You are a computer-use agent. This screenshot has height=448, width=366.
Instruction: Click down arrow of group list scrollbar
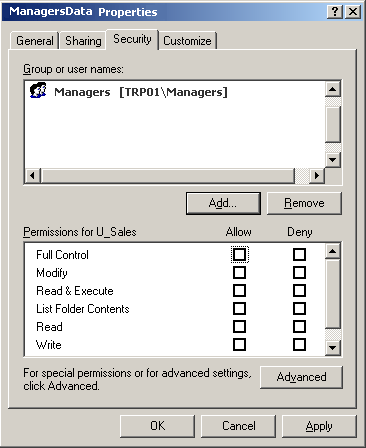pyautogui.click(x=332, y=160)
